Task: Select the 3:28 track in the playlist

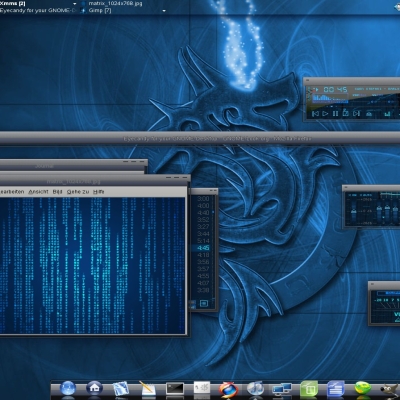Action: click(x=203, y=290)
